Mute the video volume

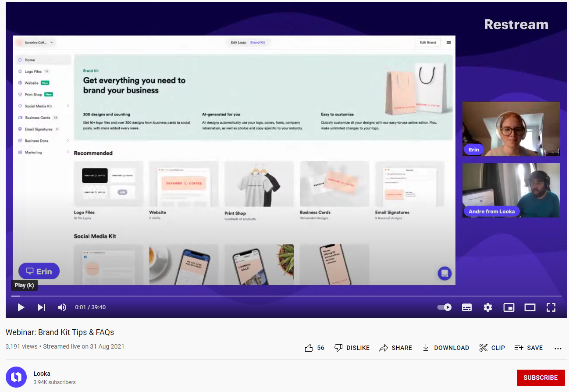62,307
